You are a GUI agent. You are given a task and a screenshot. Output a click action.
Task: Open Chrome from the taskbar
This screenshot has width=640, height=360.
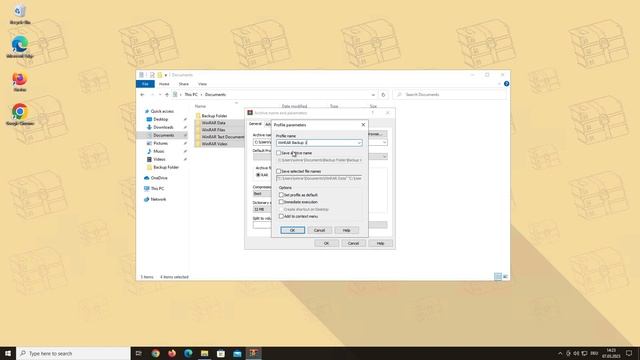point(156,353)
